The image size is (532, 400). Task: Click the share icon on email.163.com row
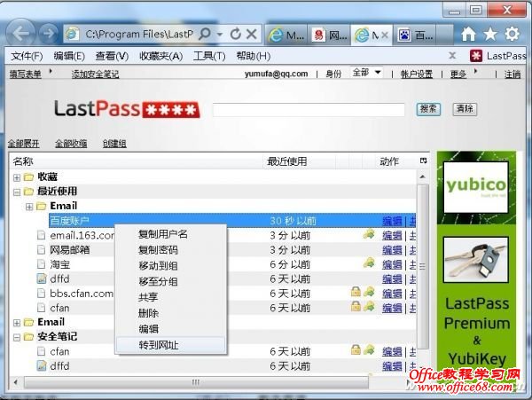pos(369,234)
